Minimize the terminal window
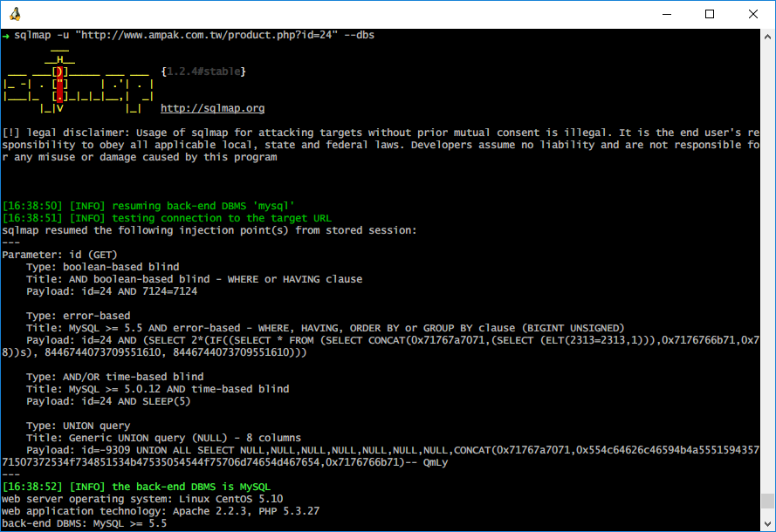 pos(667,14)
